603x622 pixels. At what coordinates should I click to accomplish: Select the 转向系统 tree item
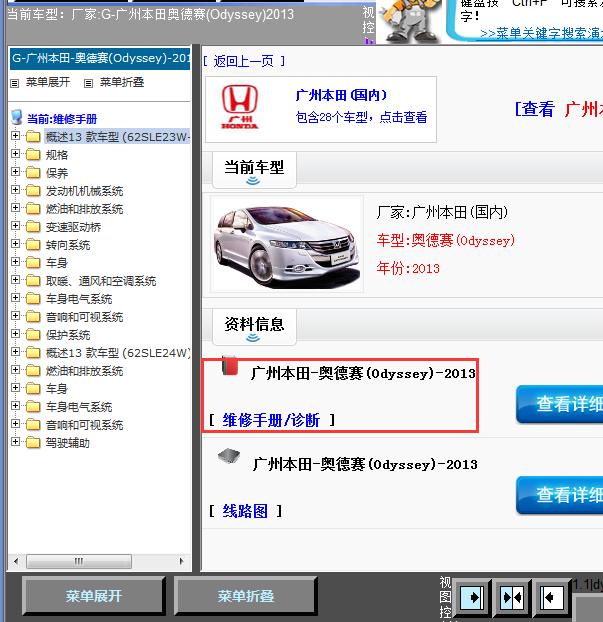[x=68, y=245]
